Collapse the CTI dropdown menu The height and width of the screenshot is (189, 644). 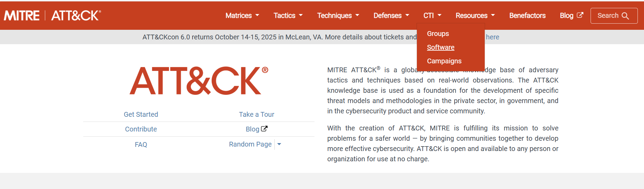(x=432, y=16)
